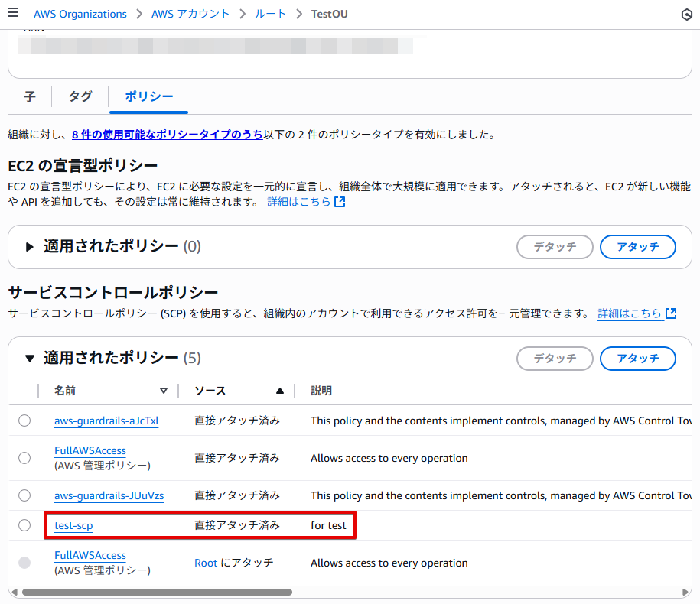Click 直接アタッチ済み in the aws-guardrails-aJcTxl row
Screen dimensions: 700x604
237,421
